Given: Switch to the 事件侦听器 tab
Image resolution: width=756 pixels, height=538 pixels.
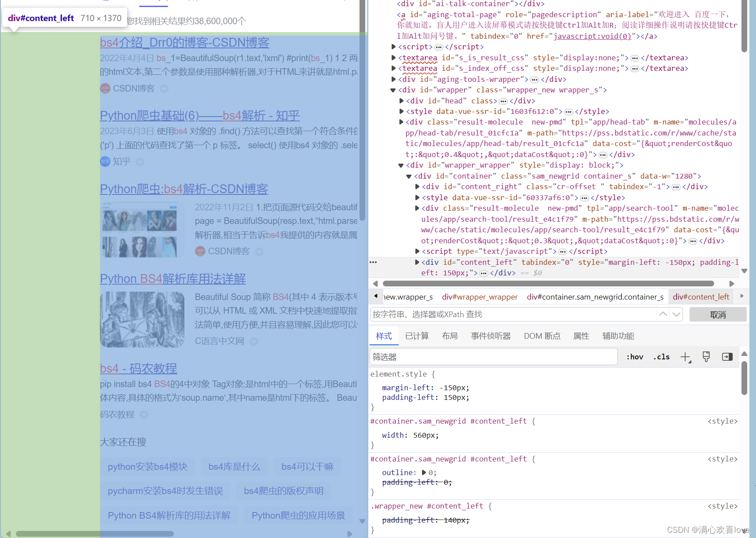Looking at the screenshot, I should 491,336.
